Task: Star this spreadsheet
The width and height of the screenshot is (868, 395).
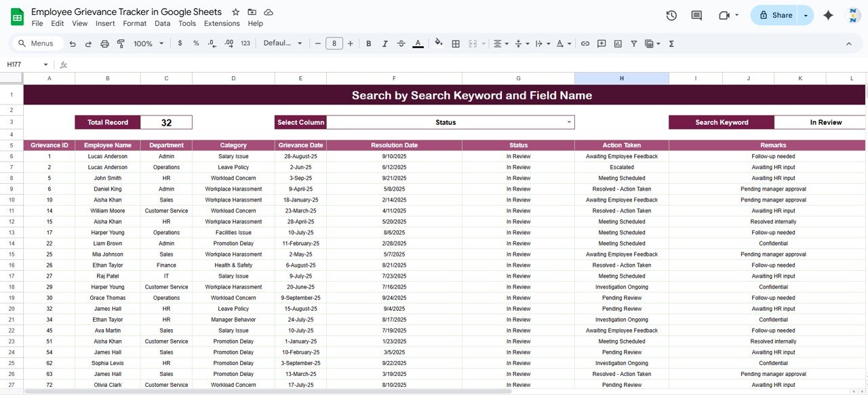Action: point(235,12)
